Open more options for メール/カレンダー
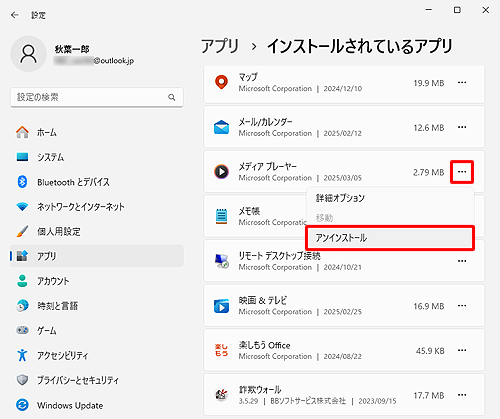The width and height of the screenshot is (500, 419). point(462,127)
